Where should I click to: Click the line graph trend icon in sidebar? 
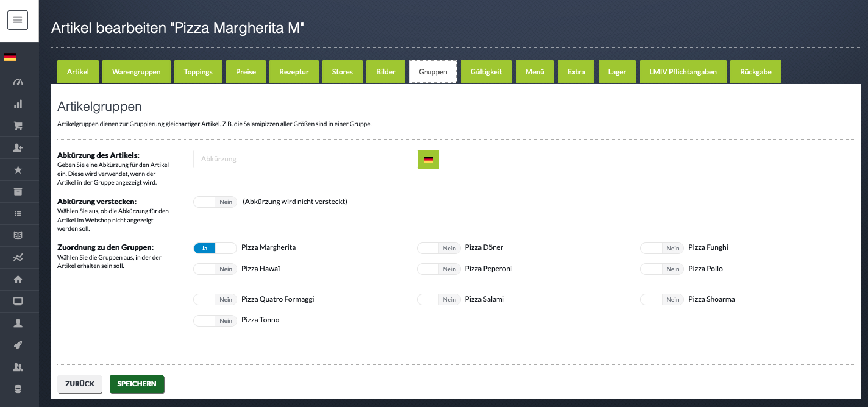tap(18, 258)
